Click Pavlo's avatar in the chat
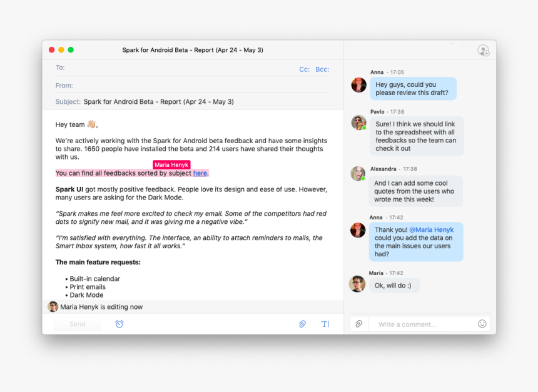 358,123
